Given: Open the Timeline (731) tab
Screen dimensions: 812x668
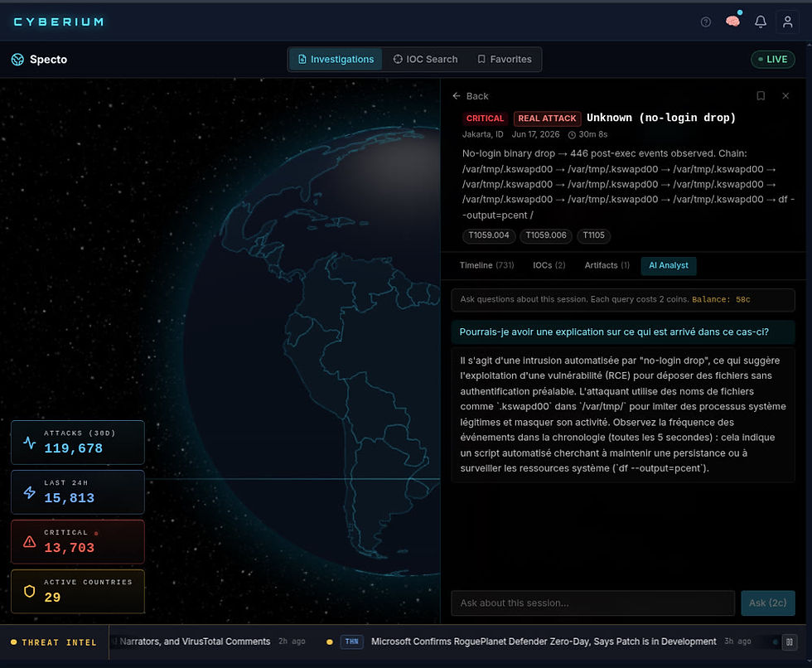Looking at the screenshot, I should coord(487,266).
